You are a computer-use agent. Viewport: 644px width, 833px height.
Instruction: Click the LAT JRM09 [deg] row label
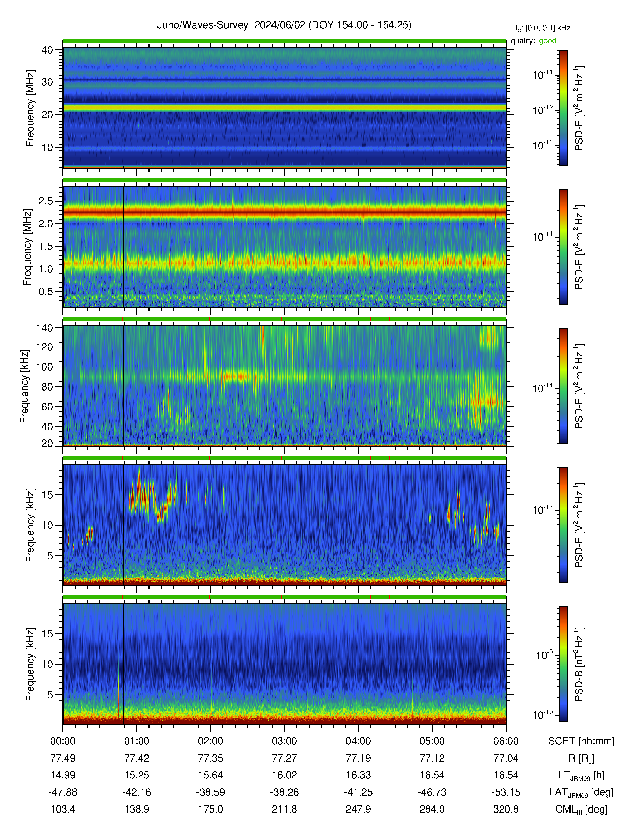[x=581, y=793]
